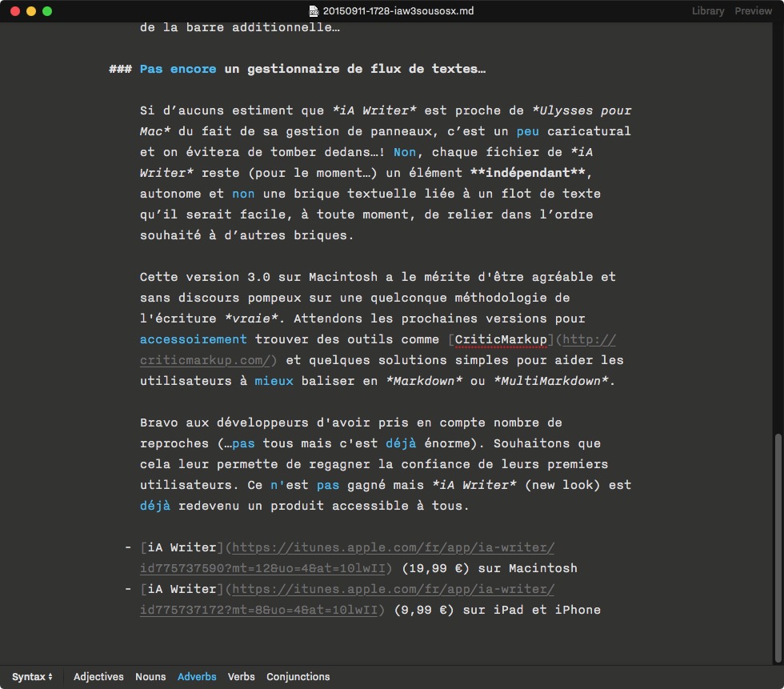This screenshot has height=689, width=784.
Task: Click the text 'Cette version 3.0 sur Macintosh'
Action: [x=258, y=277]
